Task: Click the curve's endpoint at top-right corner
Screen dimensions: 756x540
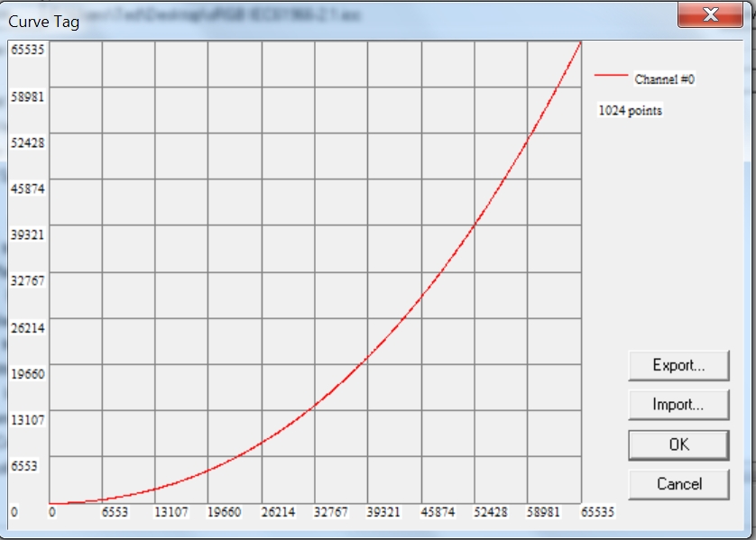Action: 580,41
